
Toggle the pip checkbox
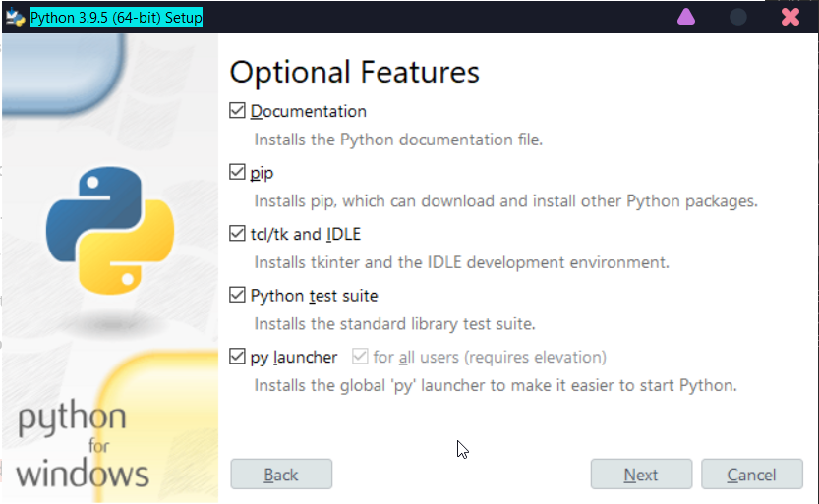click(237, 172)
